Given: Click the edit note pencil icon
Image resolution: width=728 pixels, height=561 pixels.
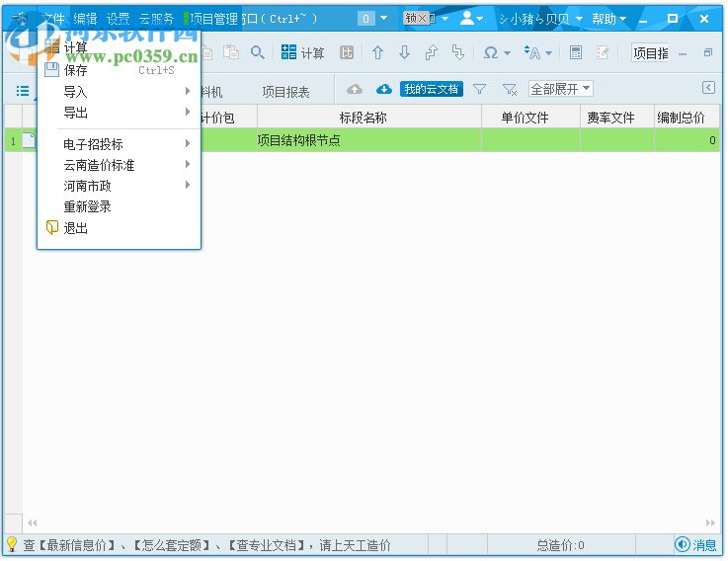Looking at the screenshot, I should (603, 52).
